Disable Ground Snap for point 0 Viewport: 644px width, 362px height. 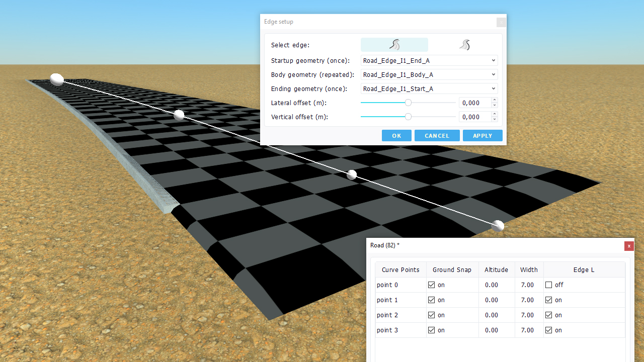[x=431, y=285]
